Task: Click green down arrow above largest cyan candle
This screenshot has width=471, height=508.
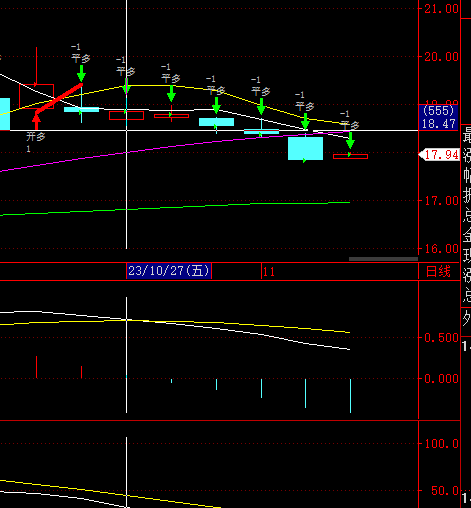Action: pyautogui.click(x=305, y=121)
